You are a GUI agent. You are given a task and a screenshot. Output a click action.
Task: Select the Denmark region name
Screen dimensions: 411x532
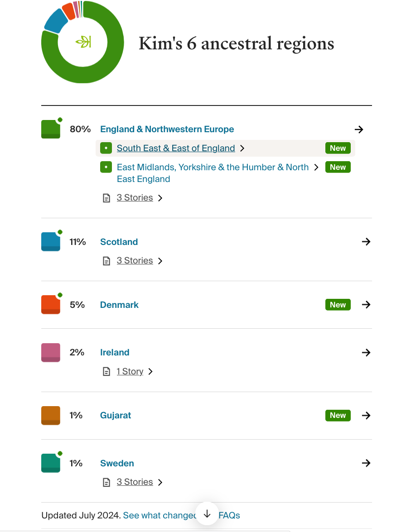[119, 305]
